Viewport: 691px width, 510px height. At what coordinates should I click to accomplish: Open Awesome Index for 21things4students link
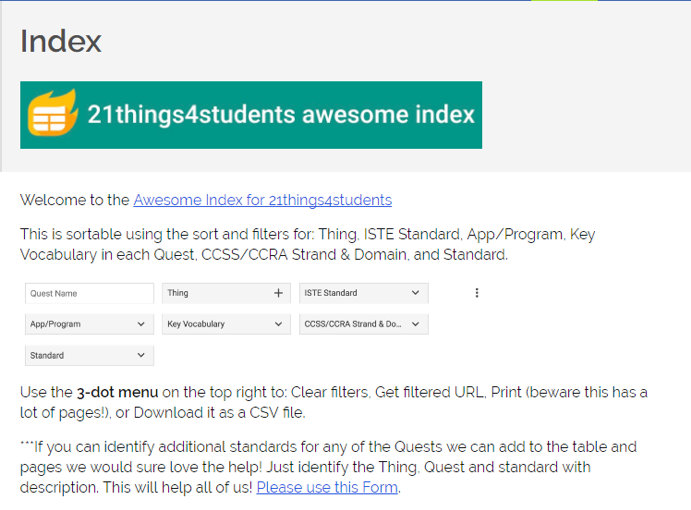(x=263, y=200)
